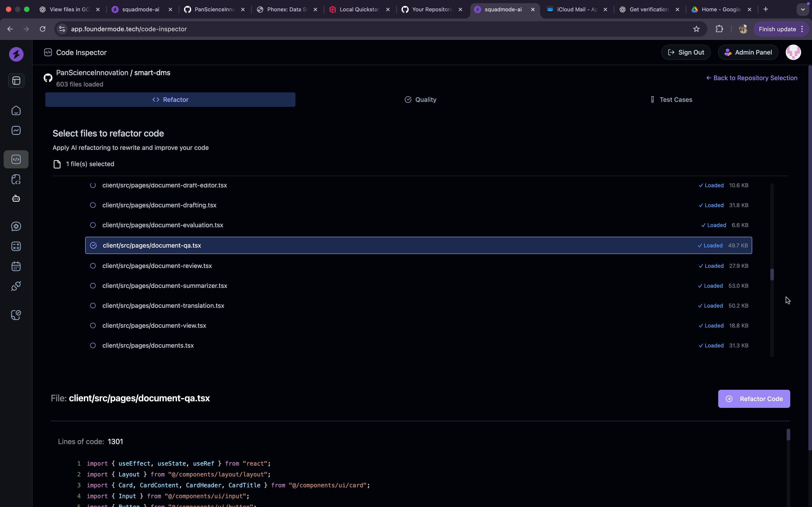Open the calendar icon in sidebar
The height and width of the screenshot is (507, 812).
click(16, 266)
